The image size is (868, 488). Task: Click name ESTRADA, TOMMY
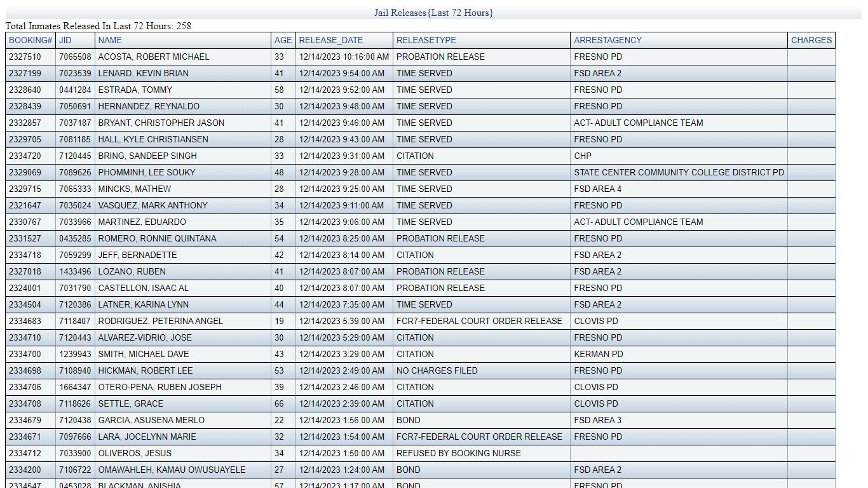(135, 90)
